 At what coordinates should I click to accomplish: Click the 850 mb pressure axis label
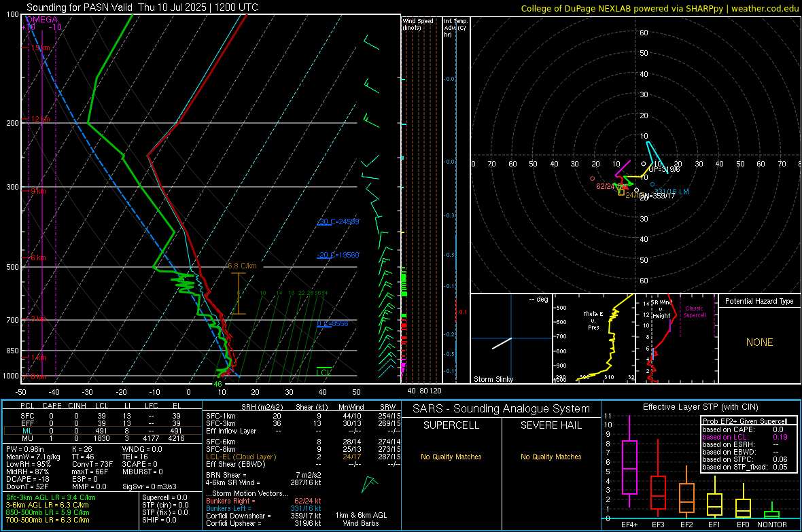click(x=12, y=351)
